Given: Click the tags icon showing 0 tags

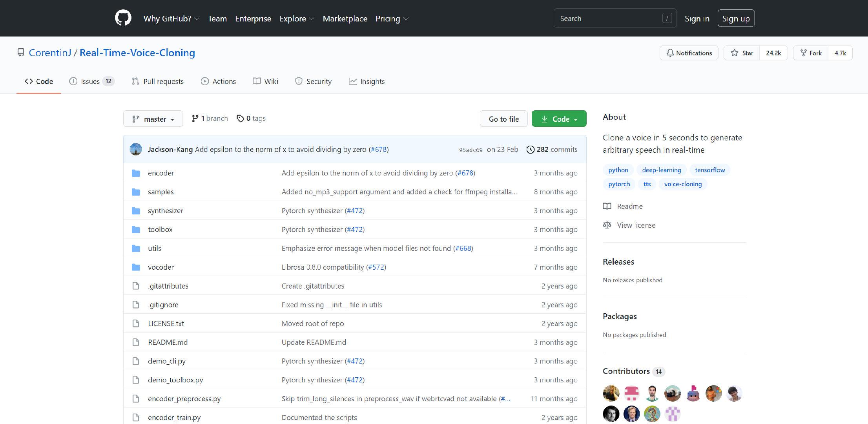Looking at the screenshot, I should 240,118.
